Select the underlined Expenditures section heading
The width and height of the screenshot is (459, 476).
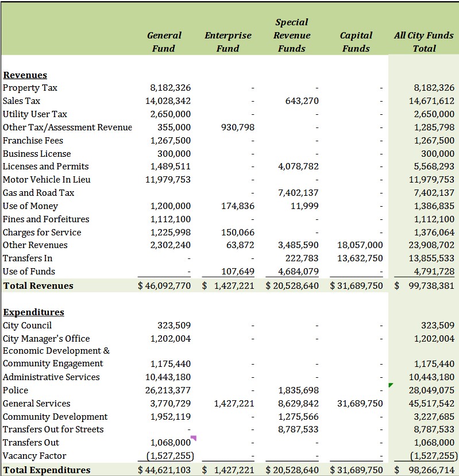coord(33,312)
